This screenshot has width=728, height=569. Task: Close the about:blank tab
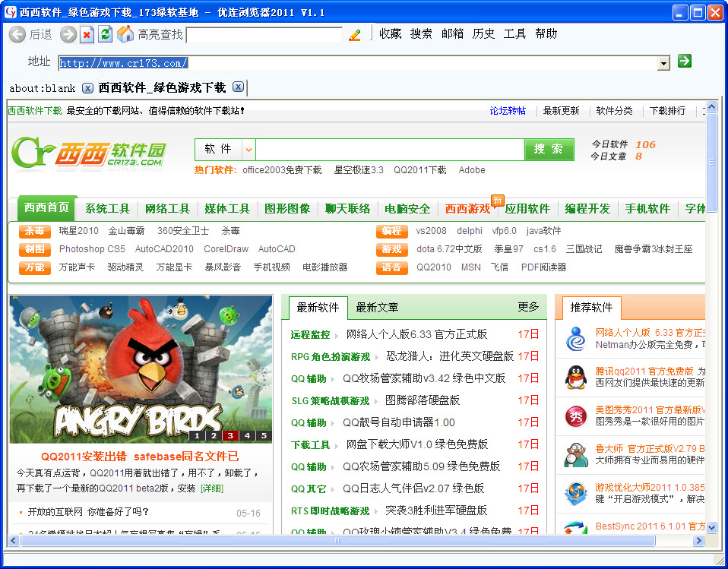(x=87, y=87)
